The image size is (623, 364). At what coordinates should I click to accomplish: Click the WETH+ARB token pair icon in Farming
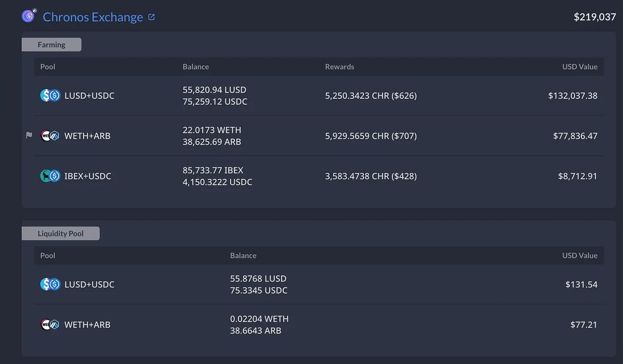point(50,136)
